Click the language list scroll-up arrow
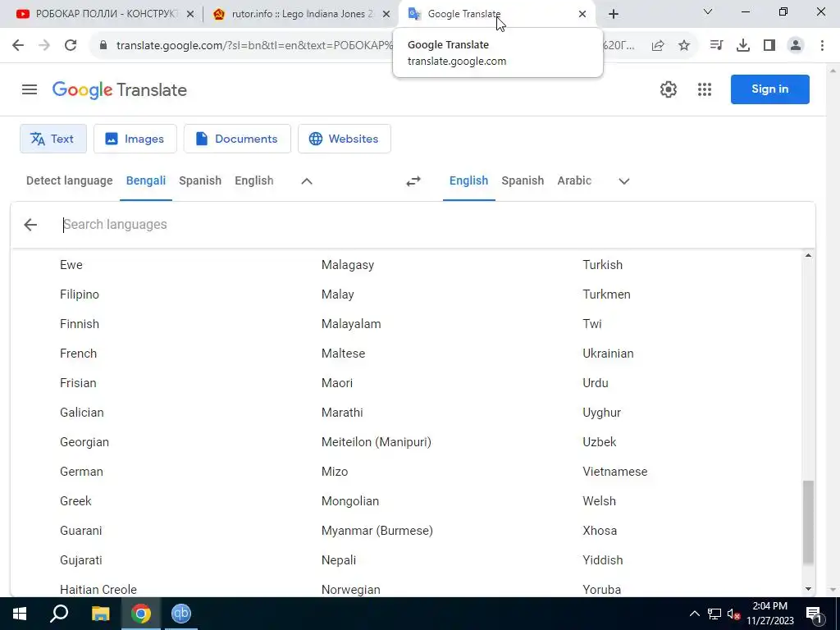840x630 pixels. (x=808, y=256)
